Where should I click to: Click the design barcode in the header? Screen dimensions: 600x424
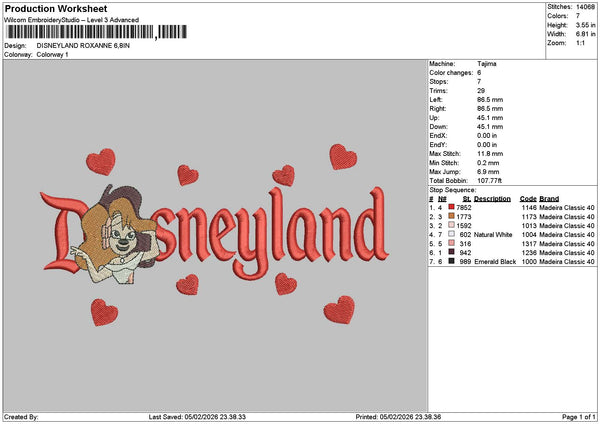(x=96, y=32)
